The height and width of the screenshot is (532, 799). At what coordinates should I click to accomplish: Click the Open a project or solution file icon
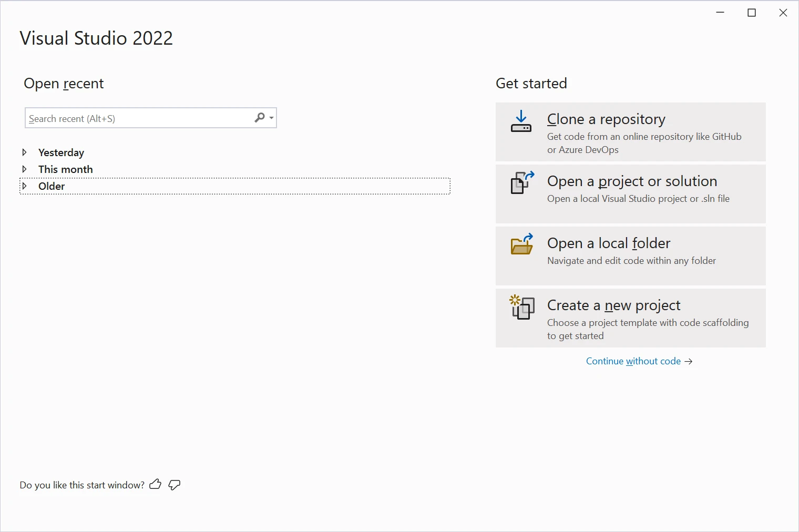[x=522, y=183]
